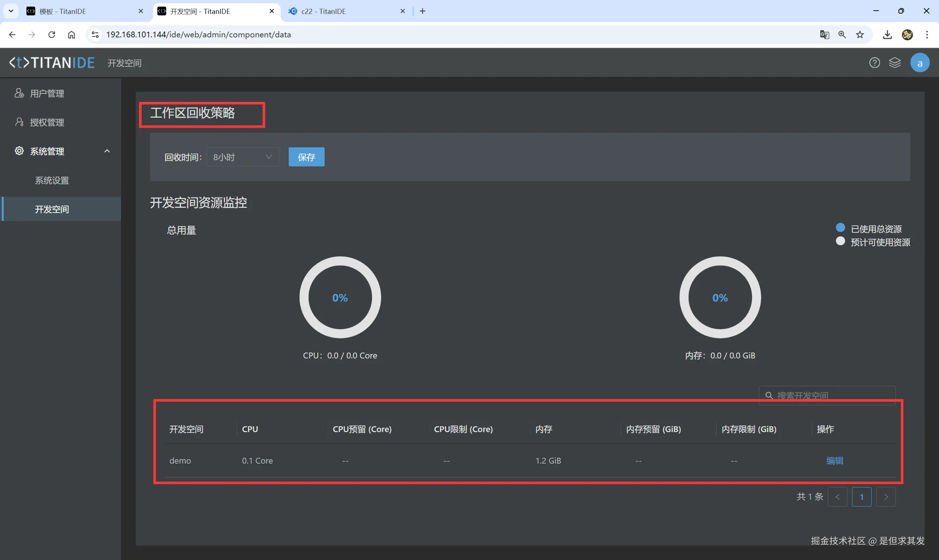Viewport: 939px width, 560px height.
Task: Click the browser translate page icon
Action: pos(824,35)
